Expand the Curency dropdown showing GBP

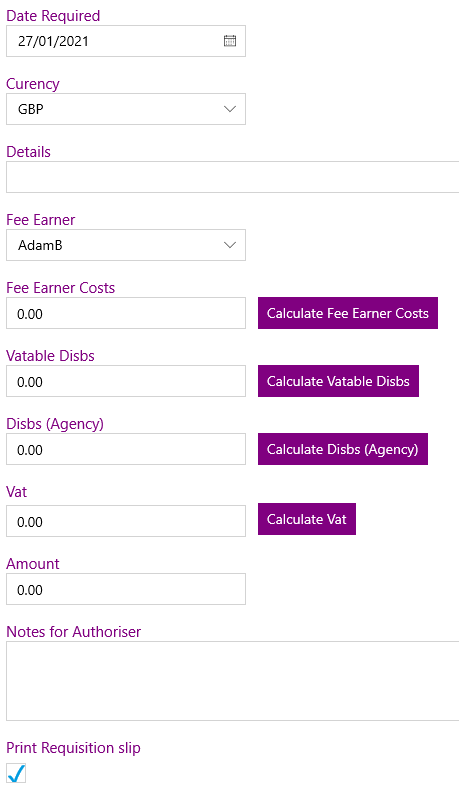(126, 109)
